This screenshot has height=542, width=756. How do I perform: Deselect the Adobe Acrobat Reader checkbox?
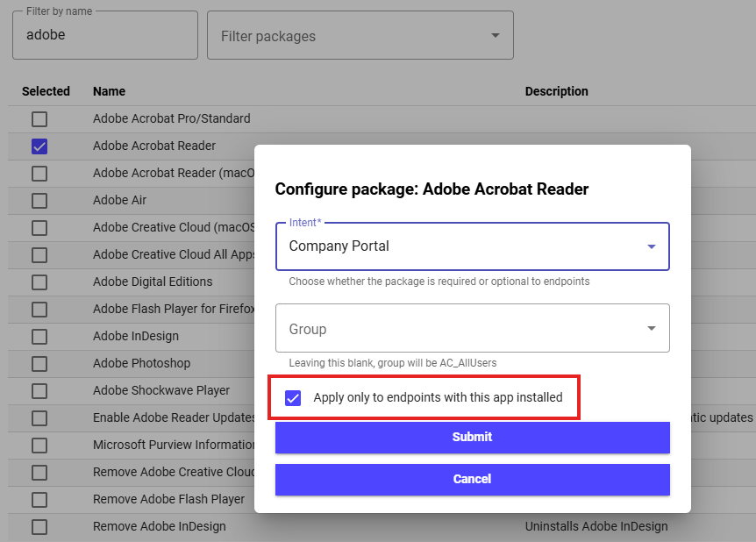pyautogui.click(x=39, y=146)
